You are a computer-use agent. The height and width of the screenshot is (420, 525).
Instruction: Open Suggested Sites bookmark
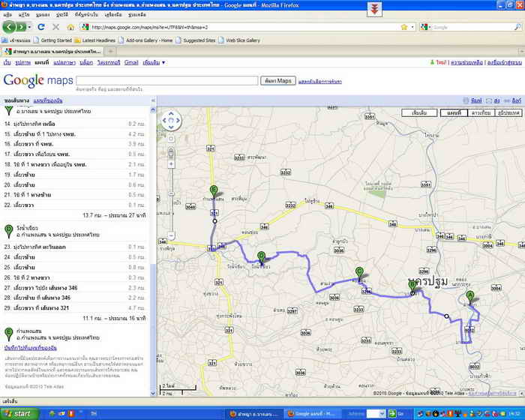pos(196,40)
